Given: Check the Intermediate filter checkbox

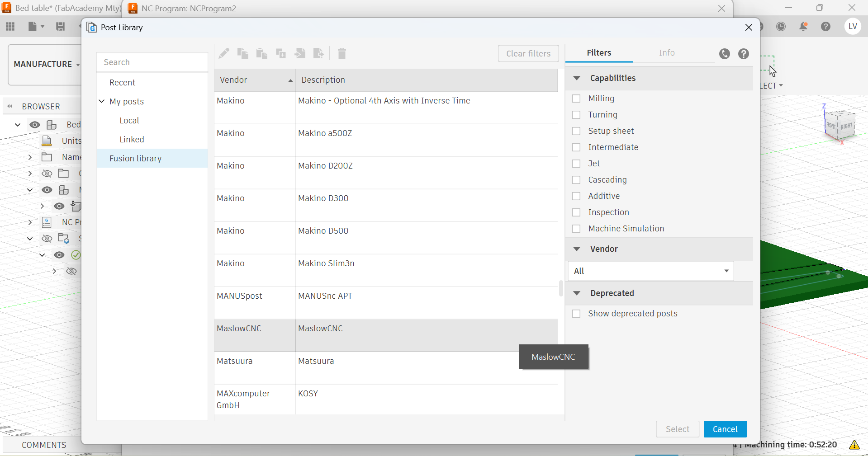Looking at the screenshot, I should coord(576,147).
